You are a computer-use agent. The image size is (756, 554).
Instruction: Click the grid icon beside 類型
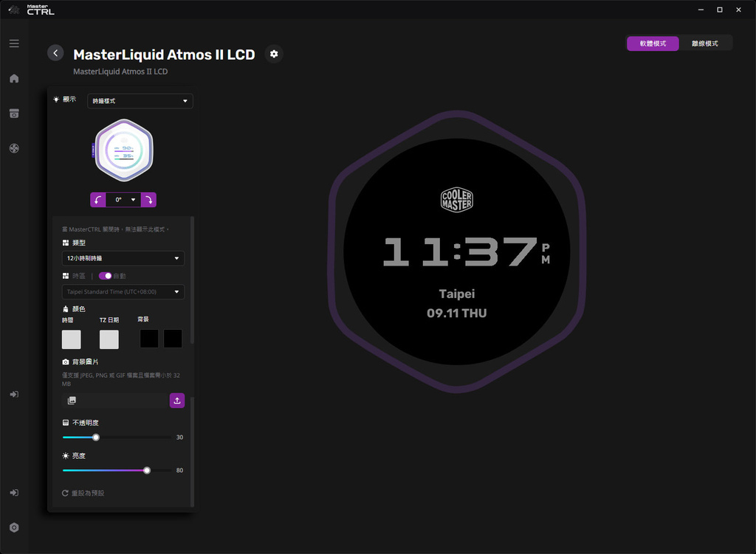coord(66,243)
